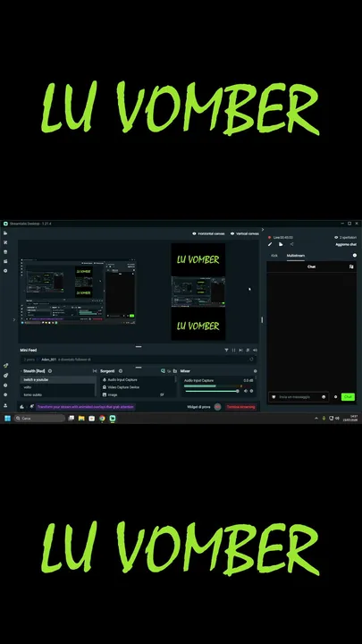Toggle the Widget di prova button
The height and width of the screenshot is (644, 362).
pos(217,407)
